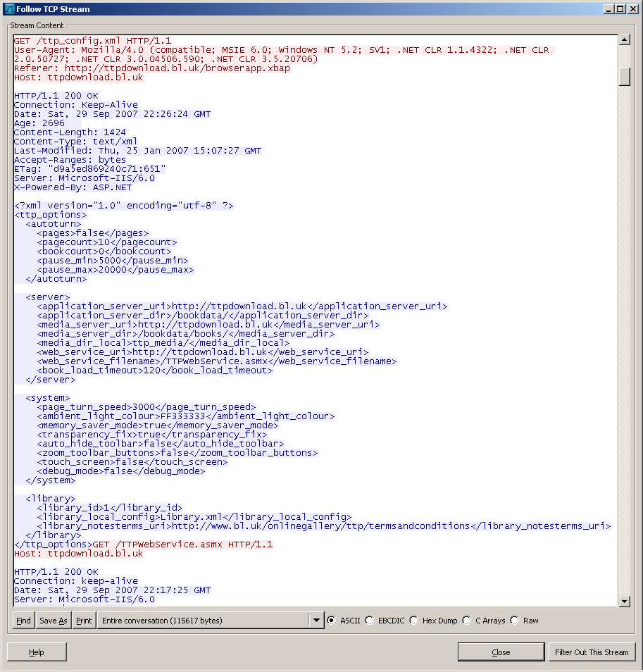Click the scroll down arrow
The image size is (643, 672).
625,602
